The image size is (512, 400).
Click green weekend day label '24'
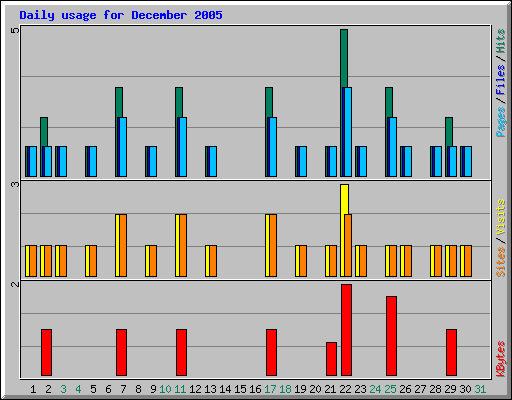pyautogui.click(x=375, y=389)
